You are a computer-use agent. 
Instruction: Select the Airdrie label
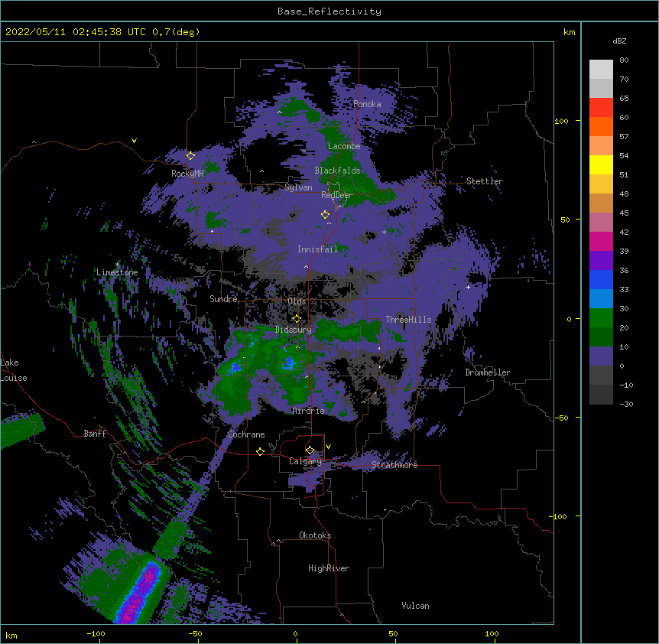309,411
